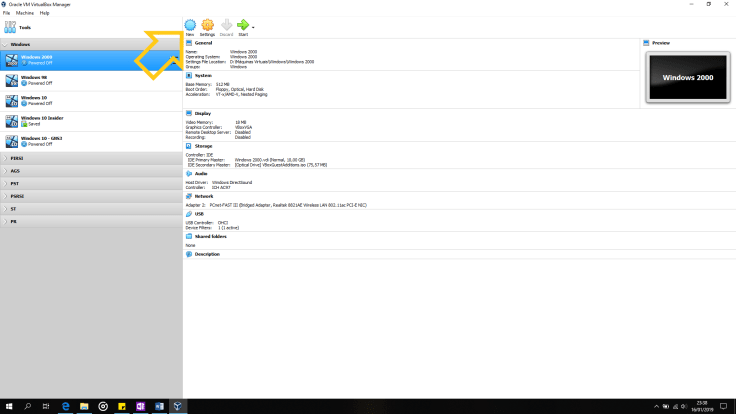Open the Help menu
Image resolution: width=736 pixels, height=414 pixels.
tap(44, 12)
